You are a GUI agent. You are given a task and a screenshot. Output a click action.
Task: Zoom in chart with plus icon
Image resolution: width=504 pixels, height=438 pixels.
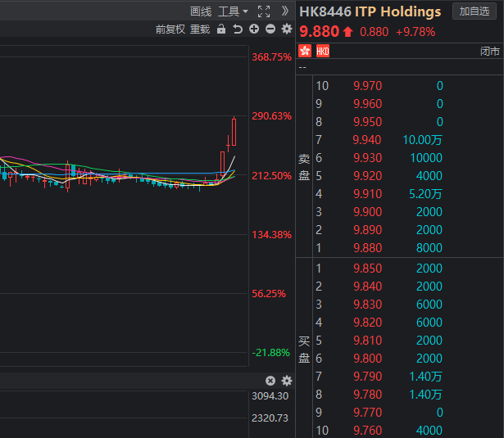(x=254, y=29)
